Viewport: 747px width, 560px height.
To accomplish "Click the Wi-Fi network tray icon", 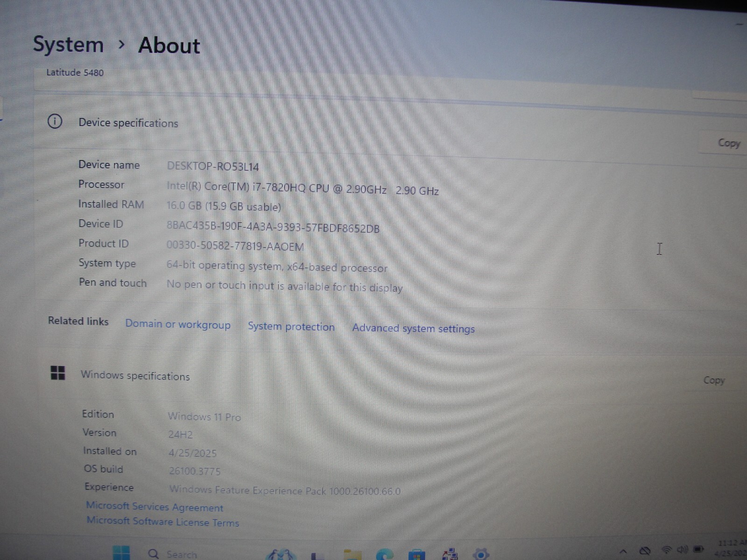I will tap(666, 550).
